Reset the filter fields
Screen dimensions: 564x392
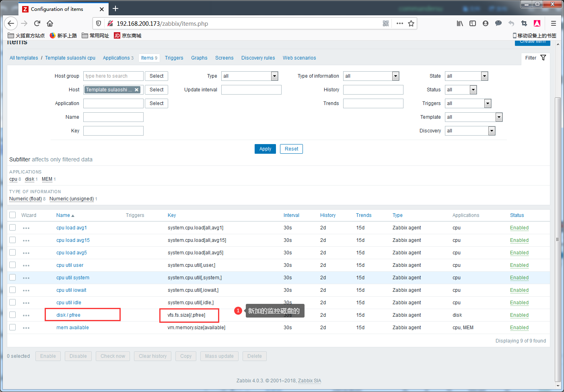291,149
